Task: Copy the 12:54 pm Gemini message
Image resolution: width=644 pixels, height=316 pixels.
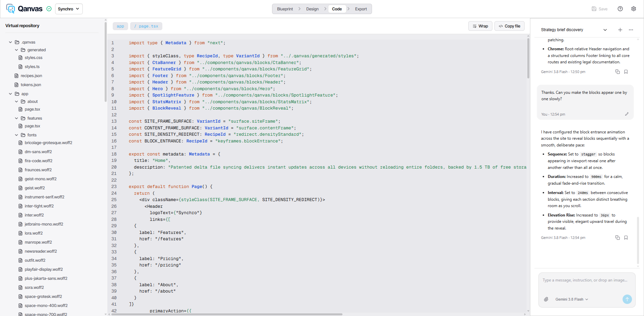Action: [x=618, y=238]
